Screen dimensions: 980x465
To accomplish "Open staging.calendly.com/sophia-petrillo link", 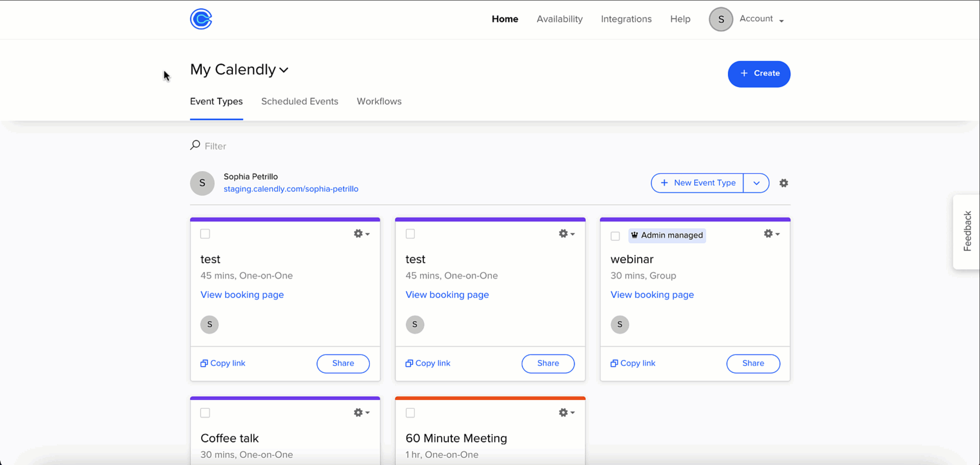I will coord(291,189).
